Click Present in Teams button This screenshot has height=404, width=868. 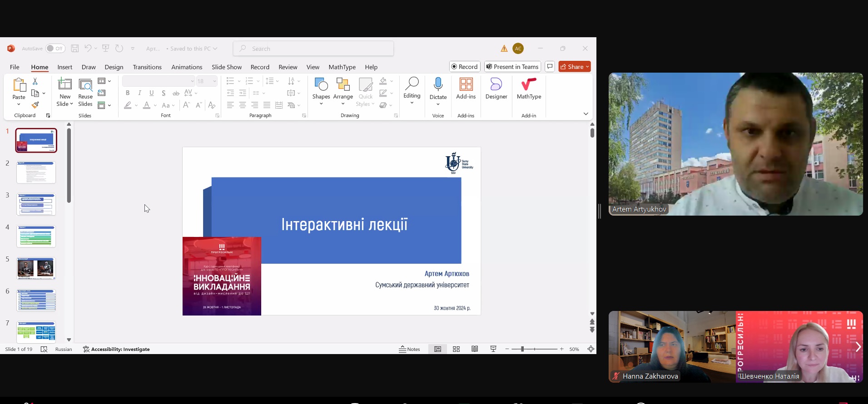[x=512, y=67]
